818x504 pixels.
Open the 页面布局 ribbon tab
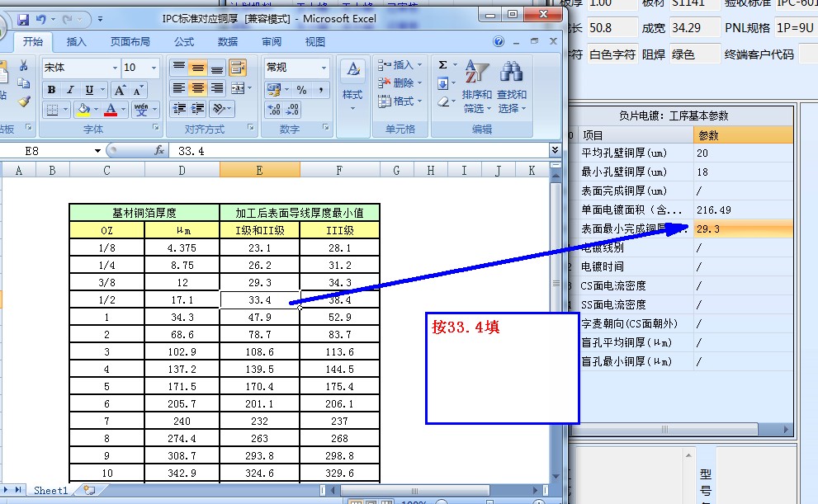130,42
